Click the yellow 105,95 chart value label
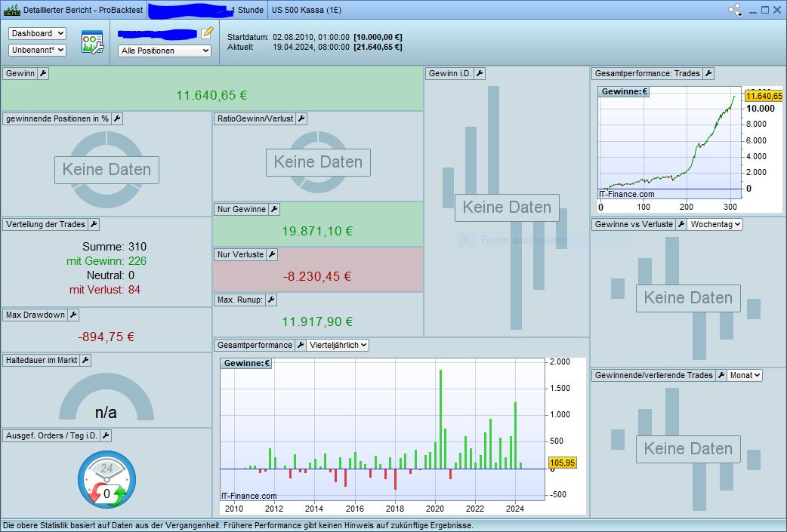This screenshot has width=787, height=532. 563,463
